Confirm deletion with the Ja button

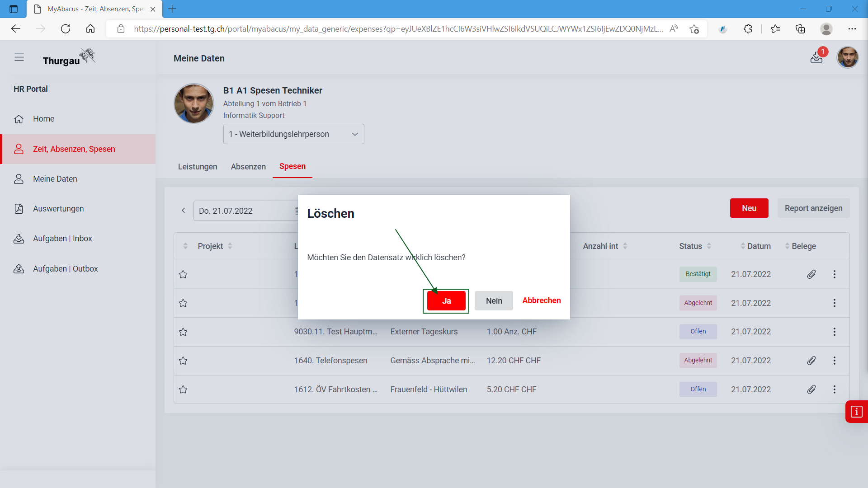(x=446, y=301)
